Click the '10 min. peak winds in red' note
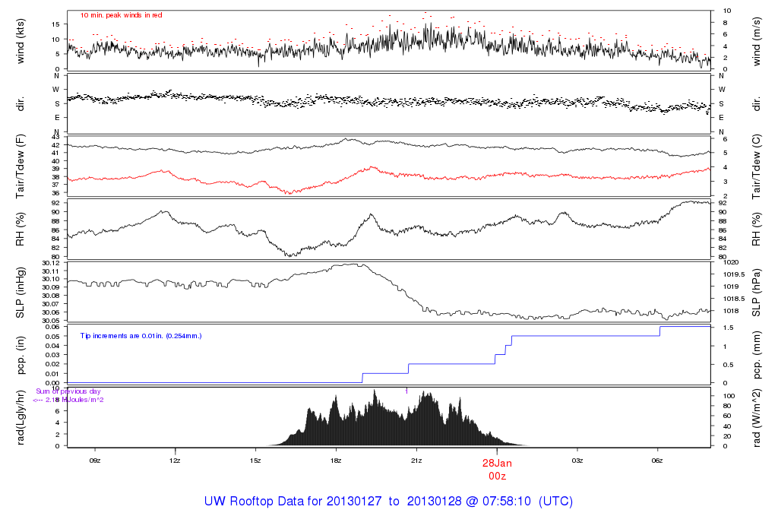This screenshot has width=778, height=532. [121, 15]
